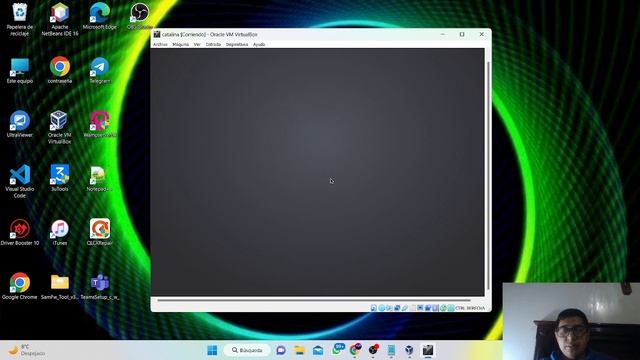640x360 pixels.
Task: Switch to the running VM taskbar icon
Action: point(427,350)
